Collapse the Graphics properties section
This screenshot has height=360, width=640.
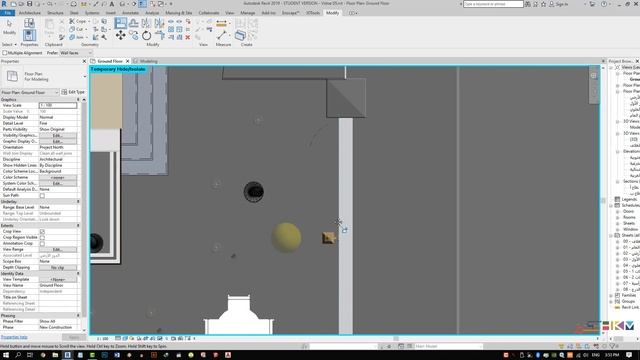[x=78, y=100]
